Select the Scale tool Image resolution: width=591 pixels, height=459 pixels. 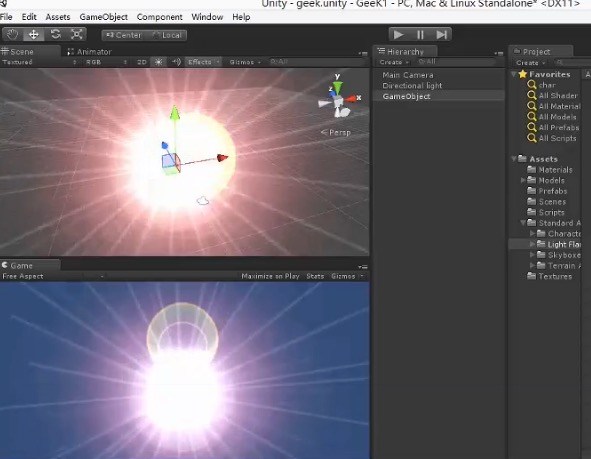[77, 35]
